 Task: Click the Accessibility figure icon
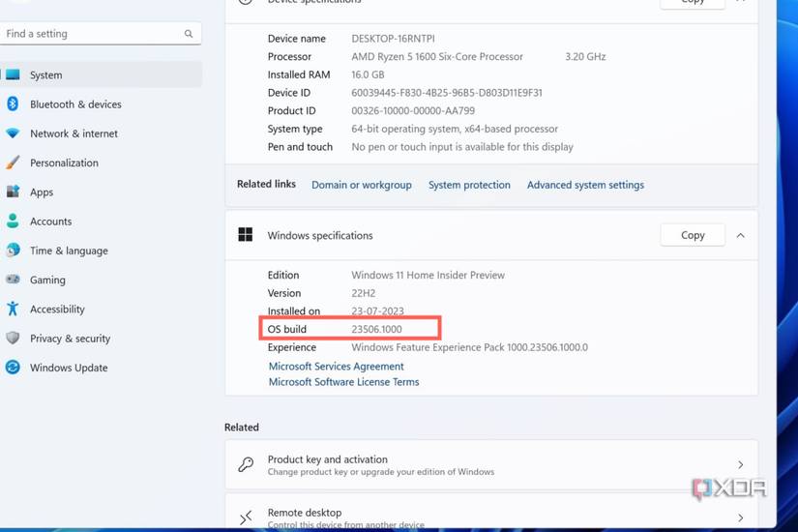coord(13,309)
